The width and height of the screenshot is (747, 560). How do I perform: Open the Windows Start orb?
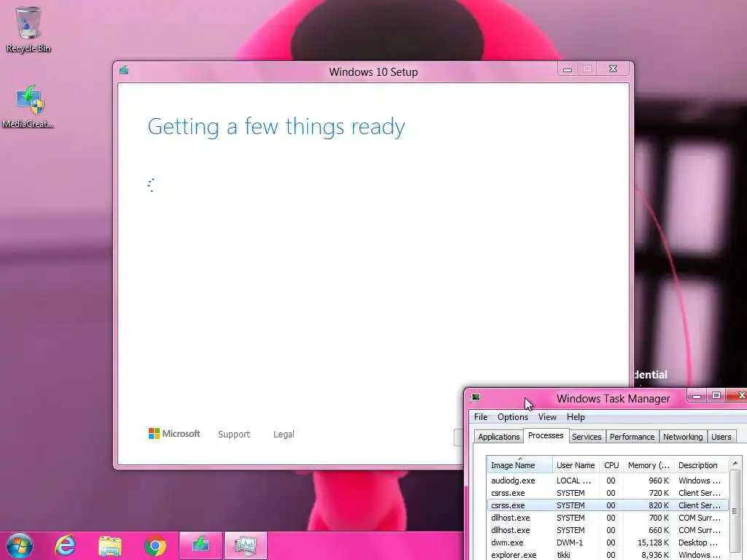pyautogui.click(x=19, y=545)
